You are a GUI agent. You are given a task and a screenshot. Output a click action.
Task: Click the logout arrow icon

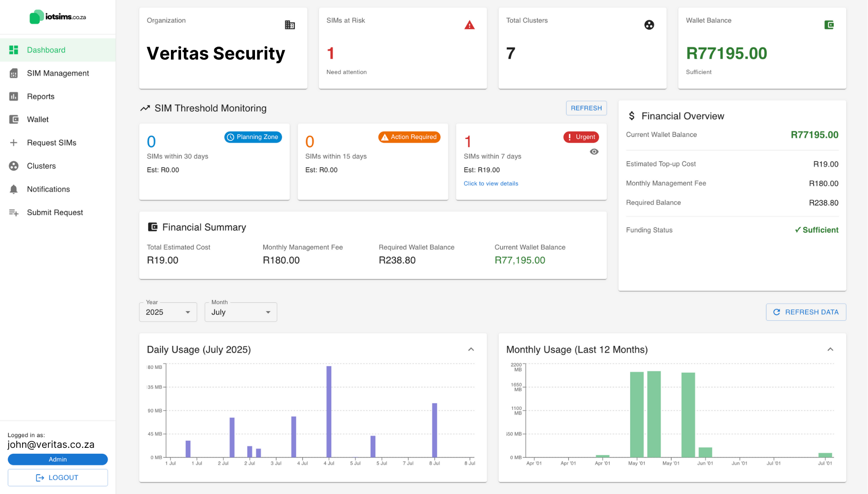coord(40,478)
